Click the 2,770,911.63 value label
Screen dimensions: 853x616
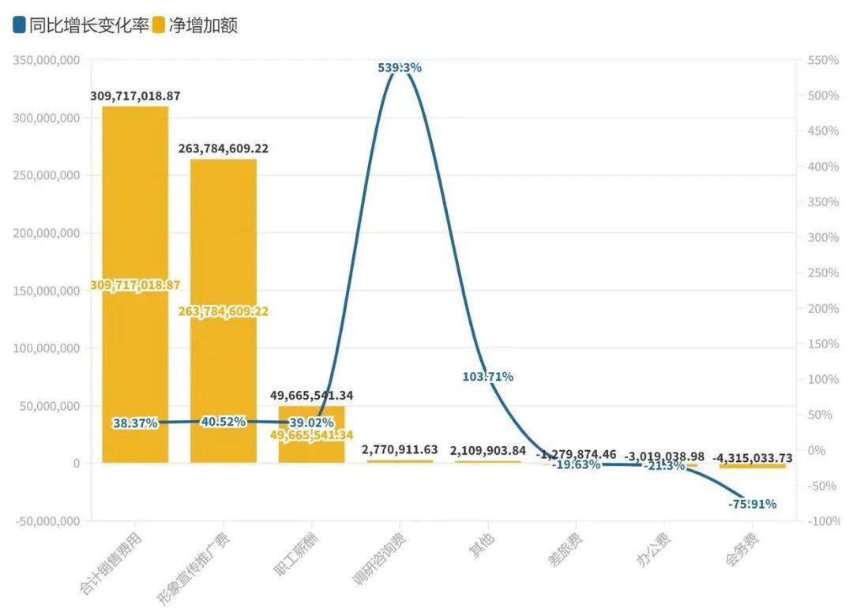pos(400,449)
